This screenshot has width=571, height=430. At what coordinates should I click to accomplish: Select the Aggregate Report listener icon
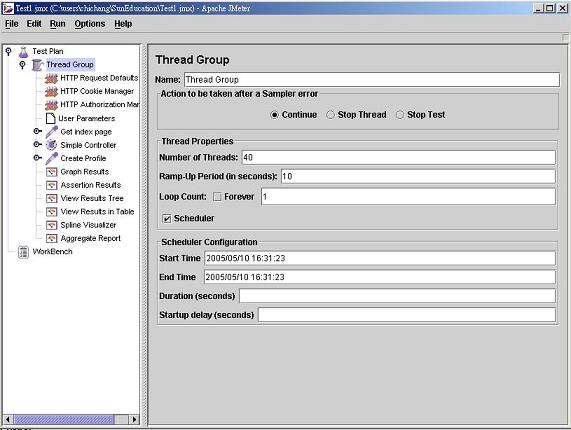tap(51, 238)
